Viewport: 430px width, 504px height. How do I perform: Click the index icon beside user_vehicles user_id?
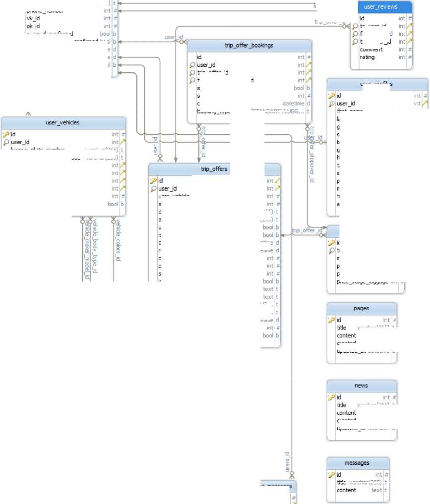pos(5,142)
